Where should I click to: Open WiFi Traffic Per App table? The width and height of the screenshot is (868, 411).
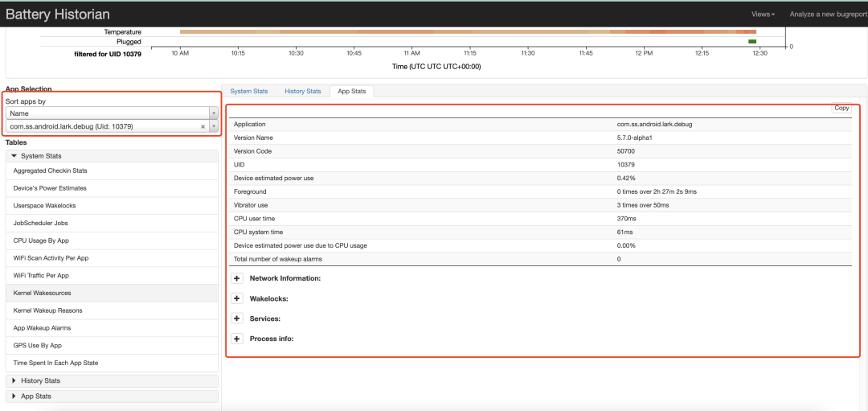coord(112,275)
